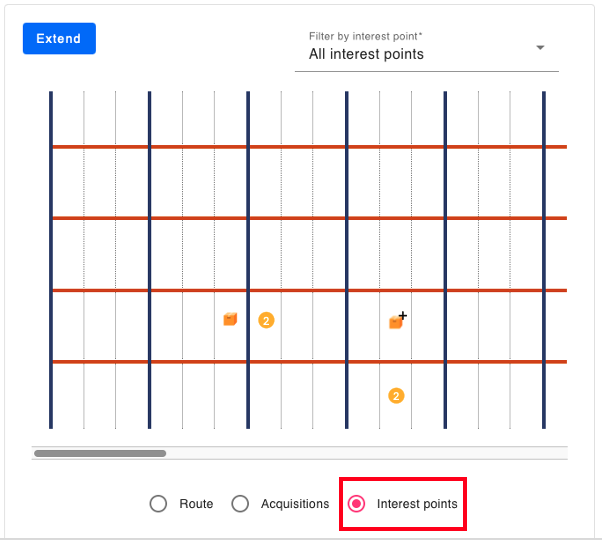This screenshot has height=540, width=602.
Task: Select the Acquisitions radio button
Action: coord(240,504)
